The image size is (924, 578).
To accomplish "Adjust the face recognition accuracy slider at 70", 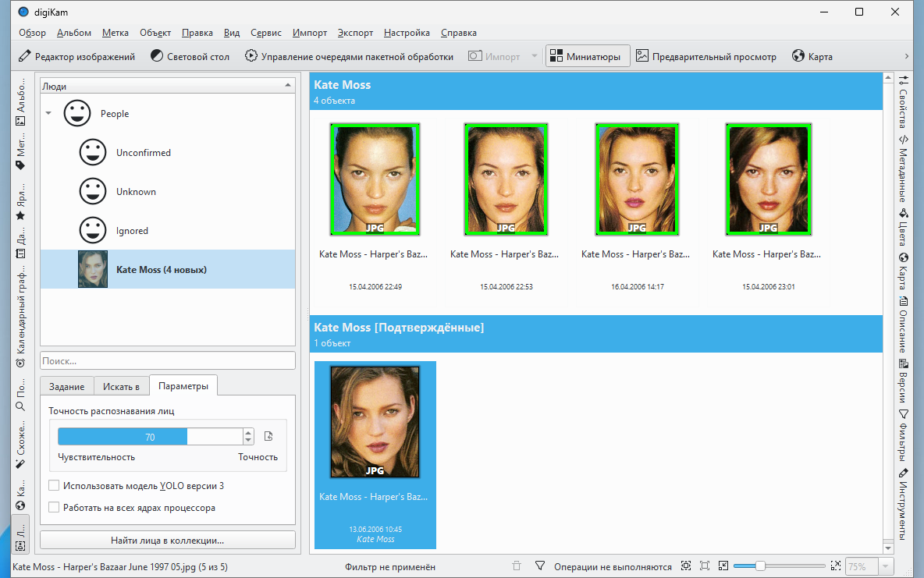I will 151,437.
